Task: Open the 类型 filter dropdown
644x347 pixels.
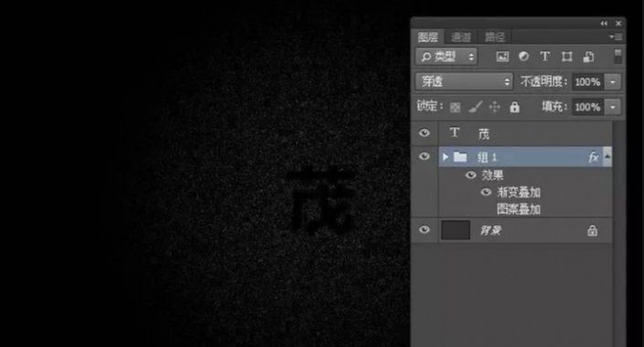Action: (447, 57)
